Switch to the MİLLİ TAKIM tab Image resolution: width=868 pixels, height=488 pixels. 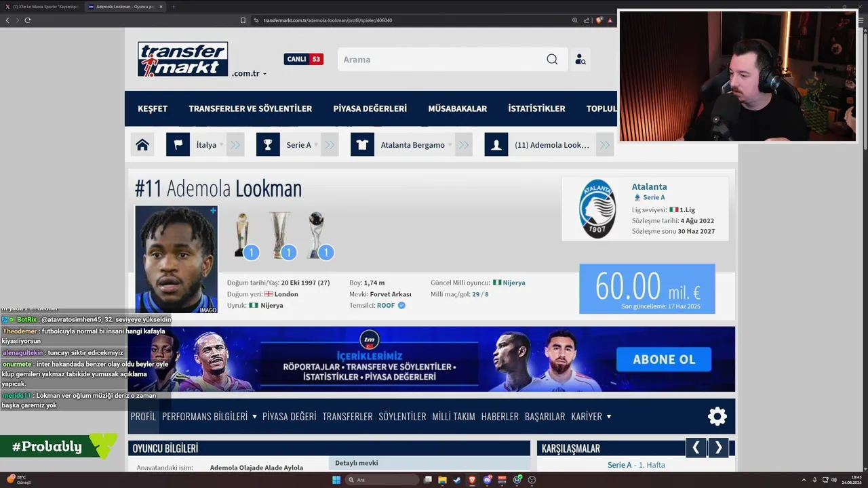point(454,416)
